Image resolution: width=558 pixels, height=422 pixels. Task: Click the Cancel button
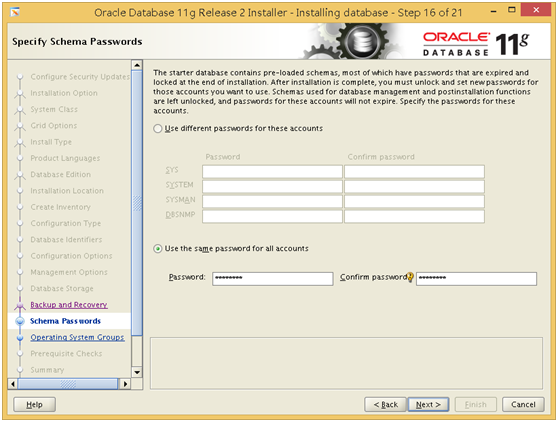tap(523, 405)
